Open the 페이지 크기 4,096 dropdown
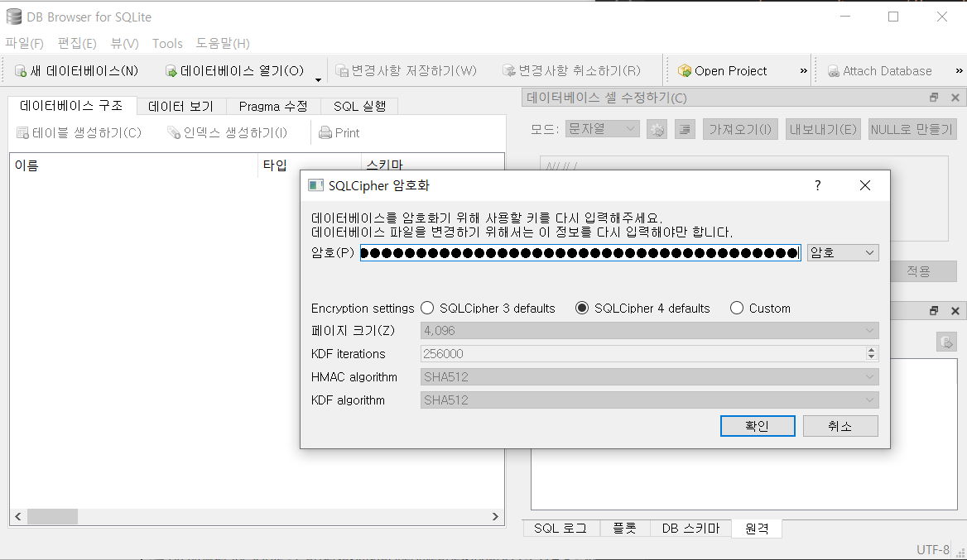Viewport: 967px width, 560px height. [649, 331]
